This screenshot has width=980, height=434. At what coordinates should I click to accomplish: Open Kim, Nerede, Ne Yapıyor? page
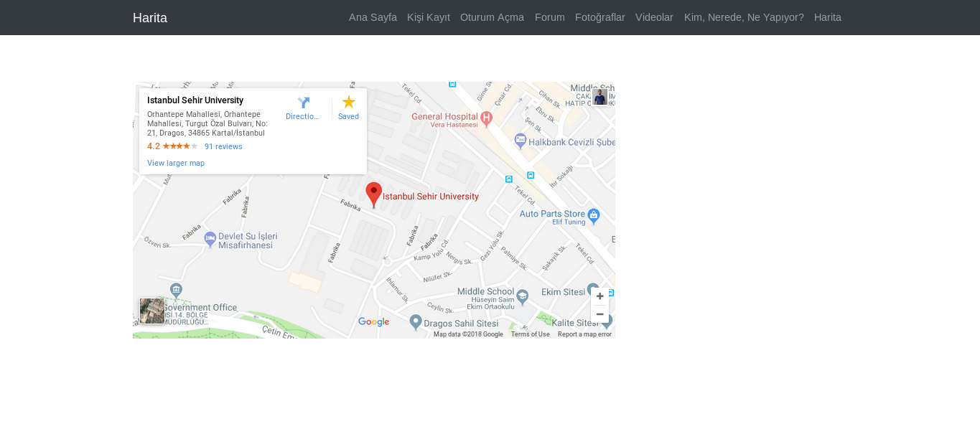tap(744, 17)
